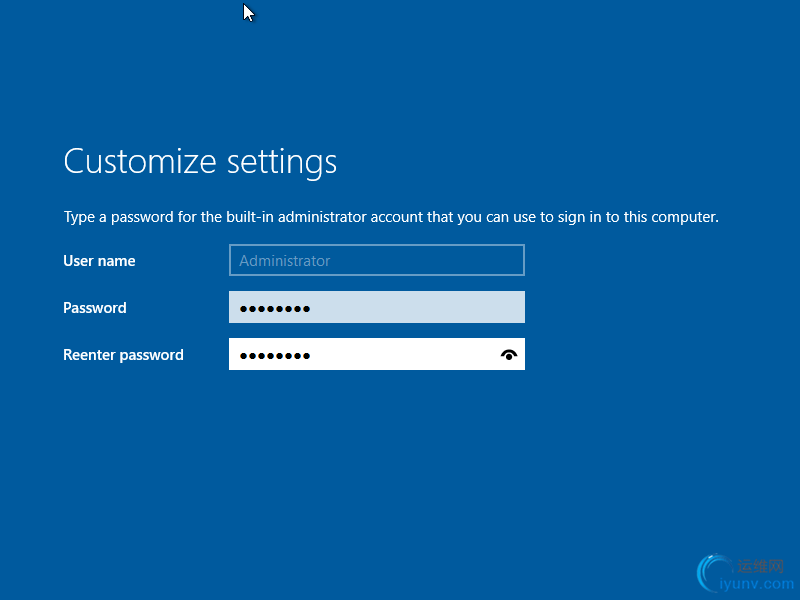Click inside the Password input box

point(376,307)
